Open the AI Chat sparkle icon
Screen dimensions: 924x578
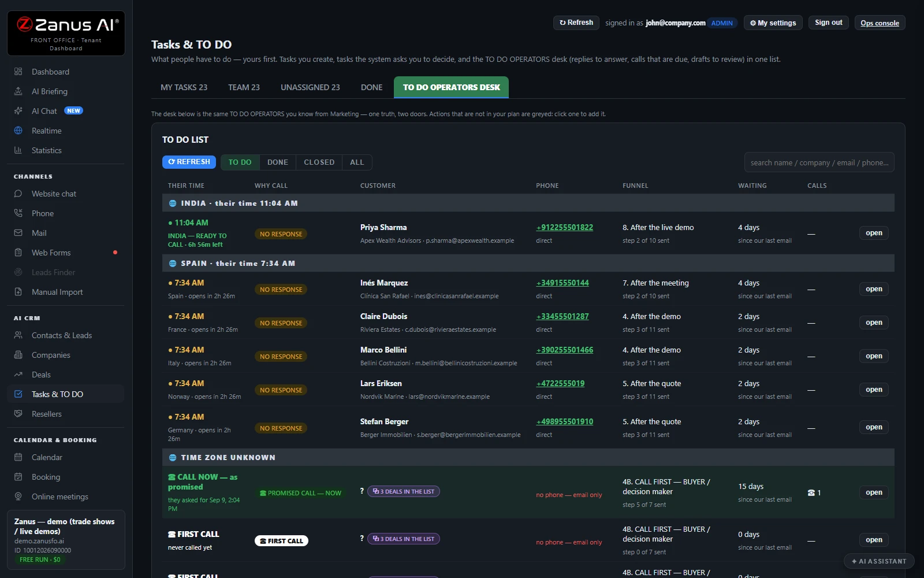18,111
